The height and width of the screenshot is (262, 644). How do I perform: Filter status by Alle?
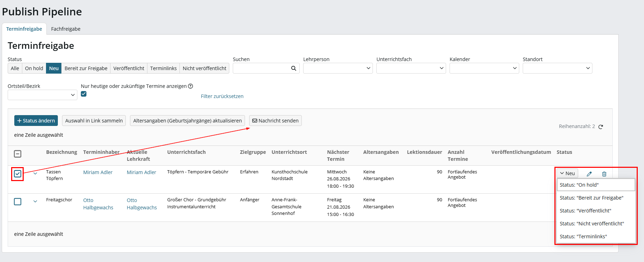(15, 68)
